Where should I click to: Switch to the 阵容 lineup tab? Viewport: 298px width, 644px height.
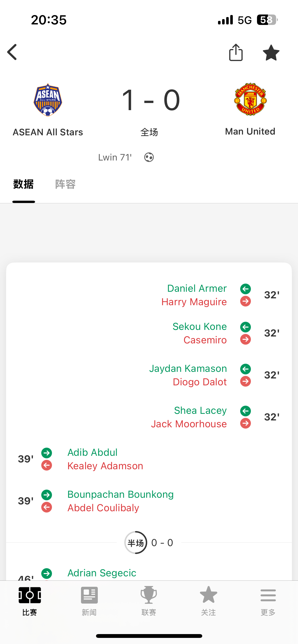65,184
